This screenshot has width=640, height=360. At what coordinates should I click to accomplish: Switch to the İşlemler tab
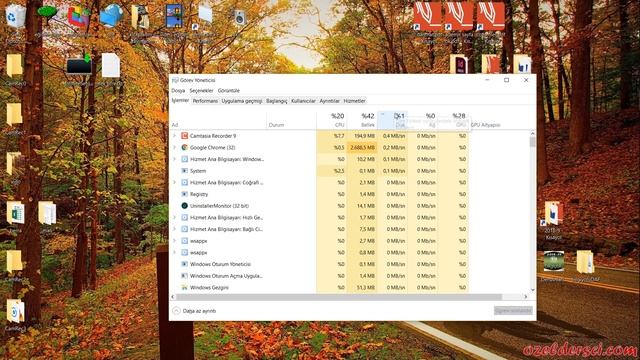(180, 100)
